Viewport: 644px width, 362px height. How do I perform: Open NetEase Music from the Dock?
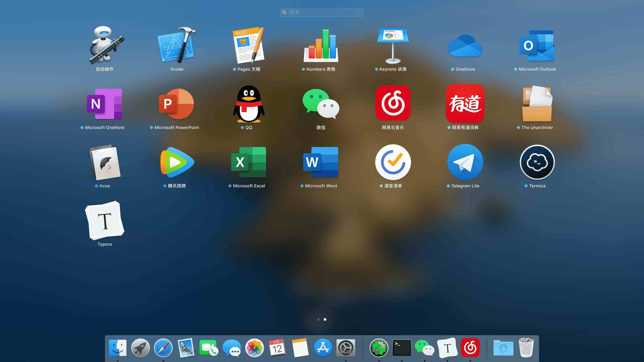click(470, 348)
